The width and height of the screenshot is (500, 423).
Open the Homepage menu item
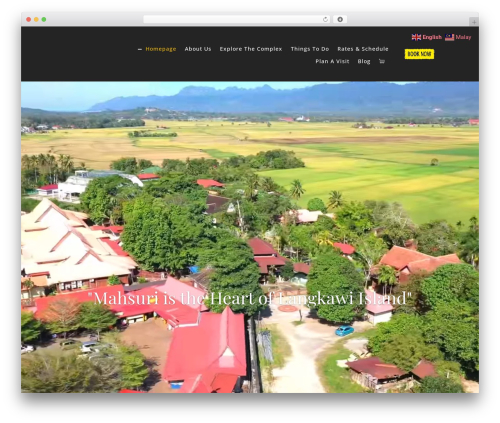[x=161, y=49]
